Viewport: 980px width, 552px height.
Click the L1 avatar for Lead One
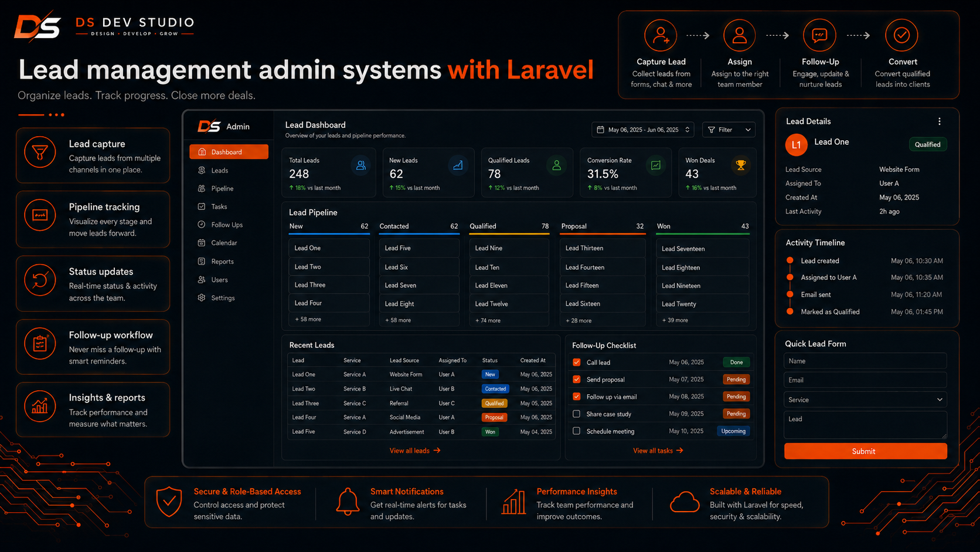tap(796, 144)
